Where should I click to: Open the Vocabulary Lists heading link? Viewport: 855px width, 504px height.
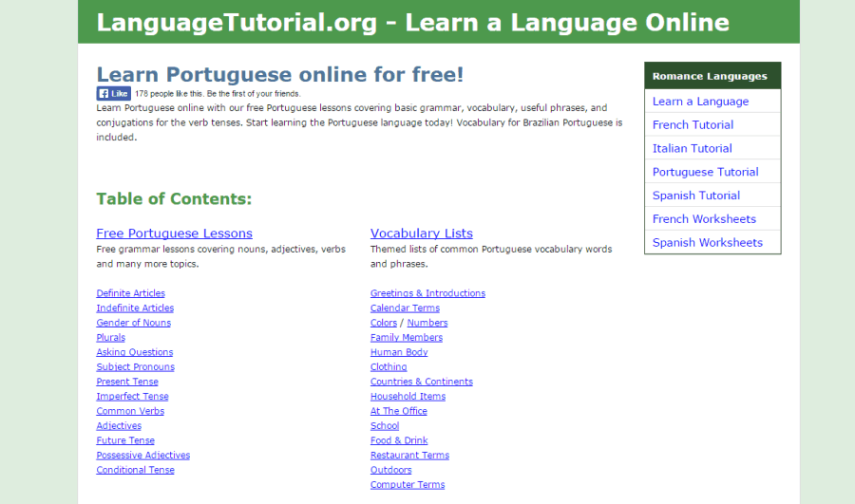coord(422,233)
